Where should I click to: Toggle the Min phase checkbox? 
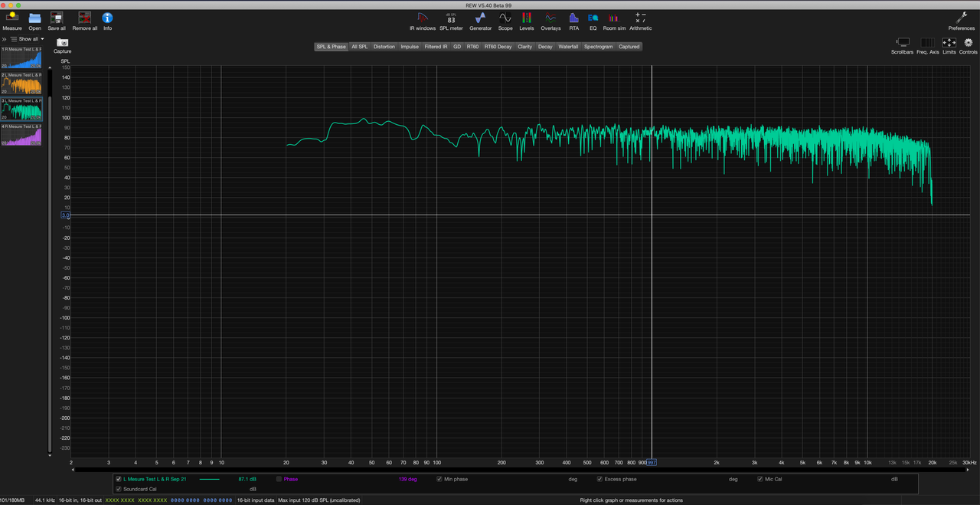pyautogui.click(x=439, y=479)
